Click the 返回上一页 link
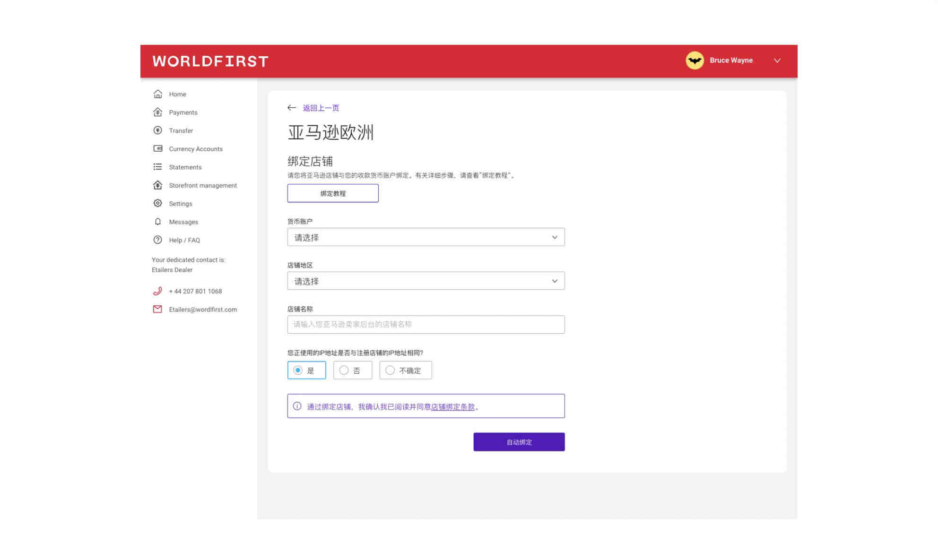The image size is (938, 560). [x=321, y=108]
